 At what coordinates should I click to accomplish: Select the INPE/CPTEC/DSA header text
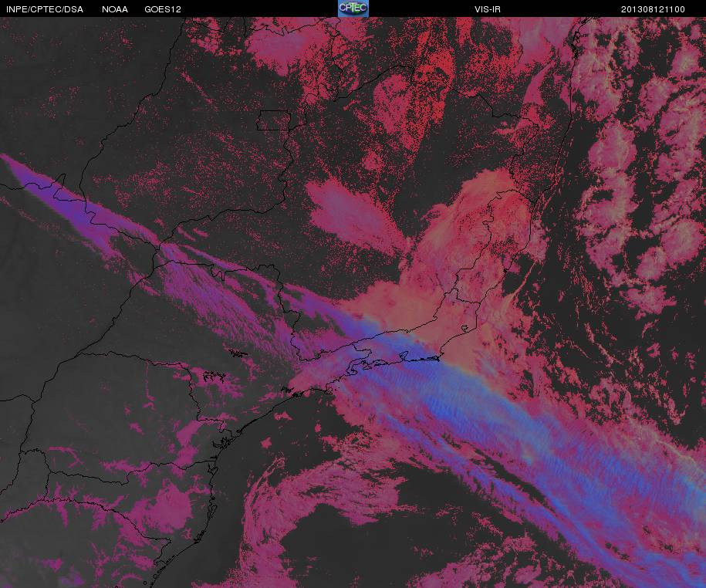45,9
